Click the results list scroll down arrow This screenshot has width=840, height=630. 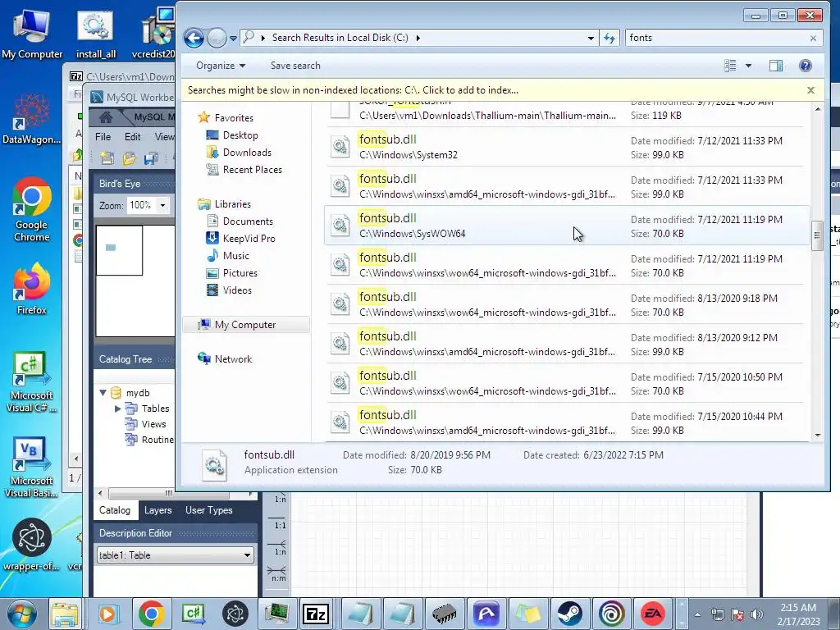coord(818,435)
